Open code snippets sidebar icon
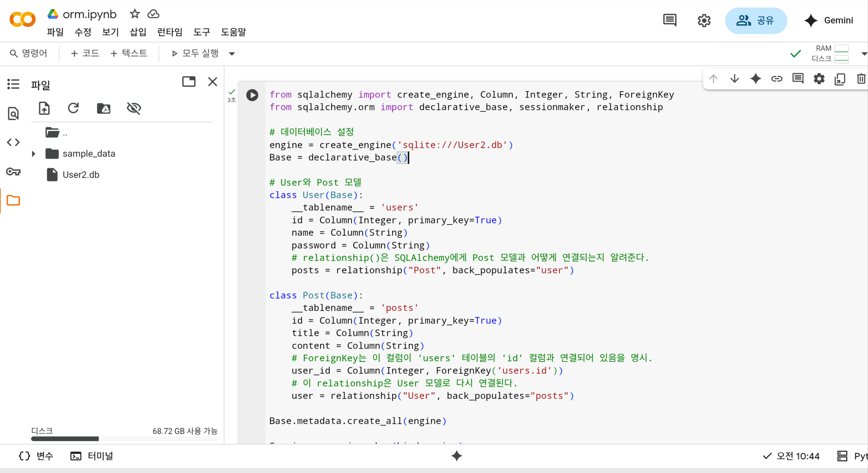 click(x=13, y=142)
